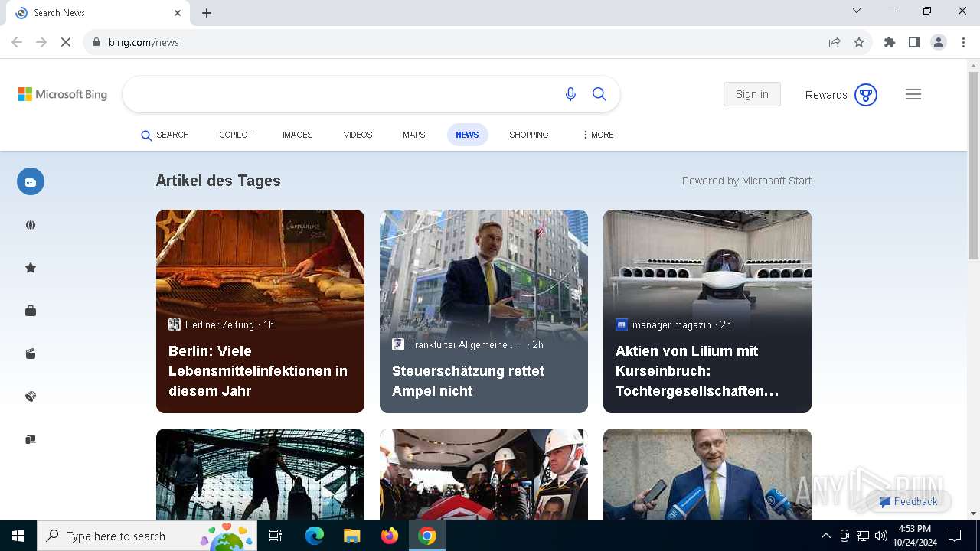The width and height of the screenshot is (980, 551).
Task: Switch to the VIDEOS tab
Action: (358, 135)
